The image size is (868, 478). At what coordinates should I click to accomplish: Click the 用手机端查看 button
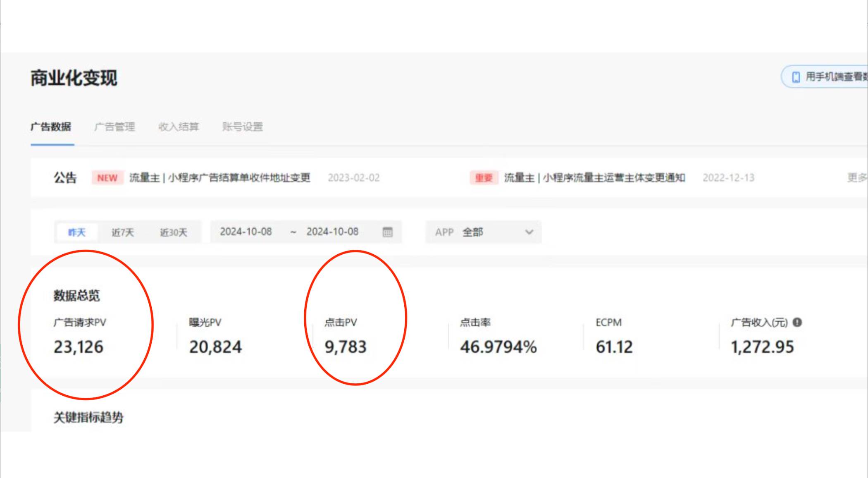click(829, 76)
